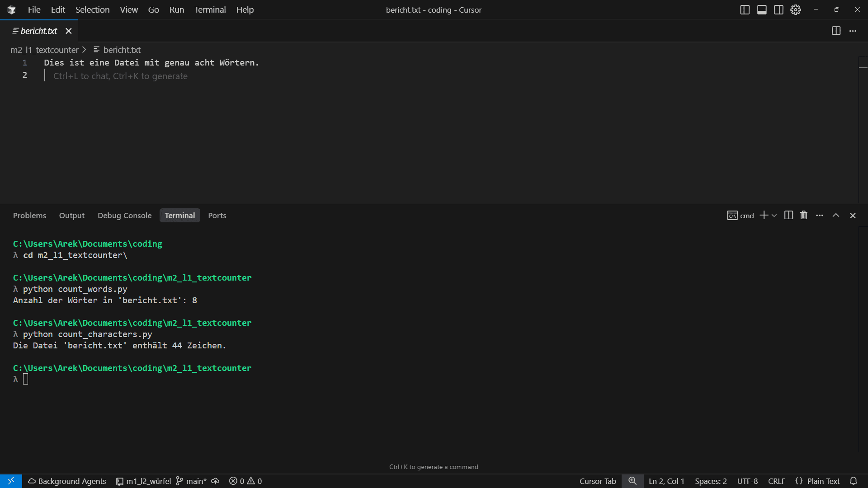Toggle the primary sidebar visibility
This screenshot has width=868, height=488.
coord(744,9)
